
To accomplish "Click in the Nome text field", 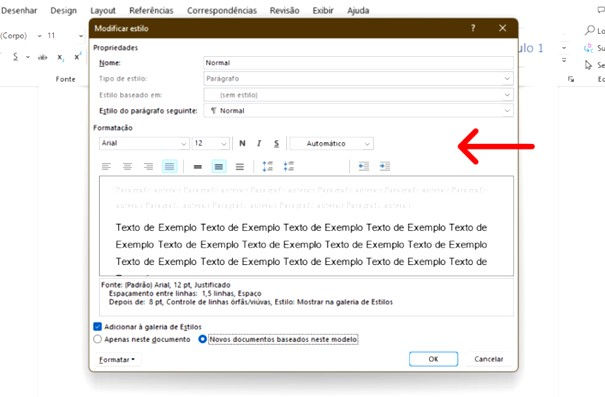I will [358, 63].
